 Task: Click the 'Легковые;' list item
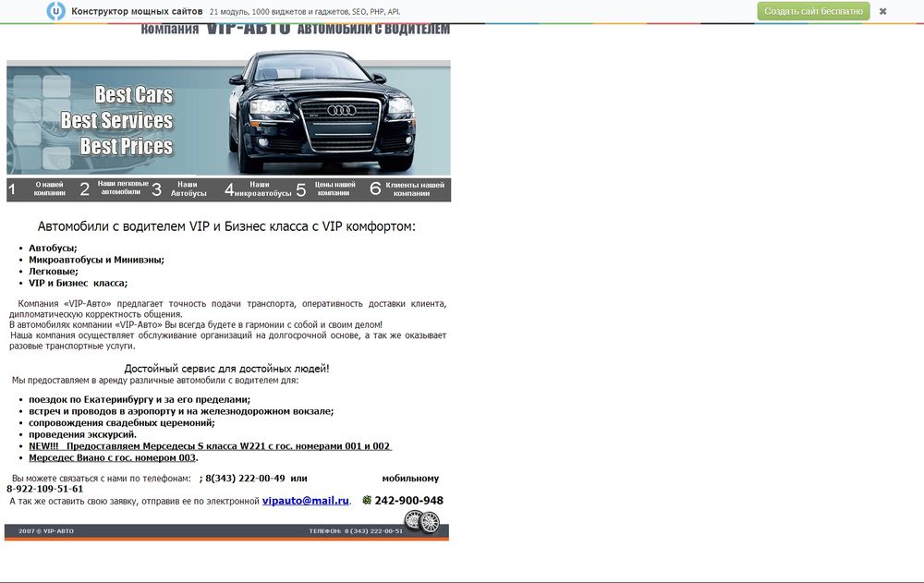(x=54, y=272)
